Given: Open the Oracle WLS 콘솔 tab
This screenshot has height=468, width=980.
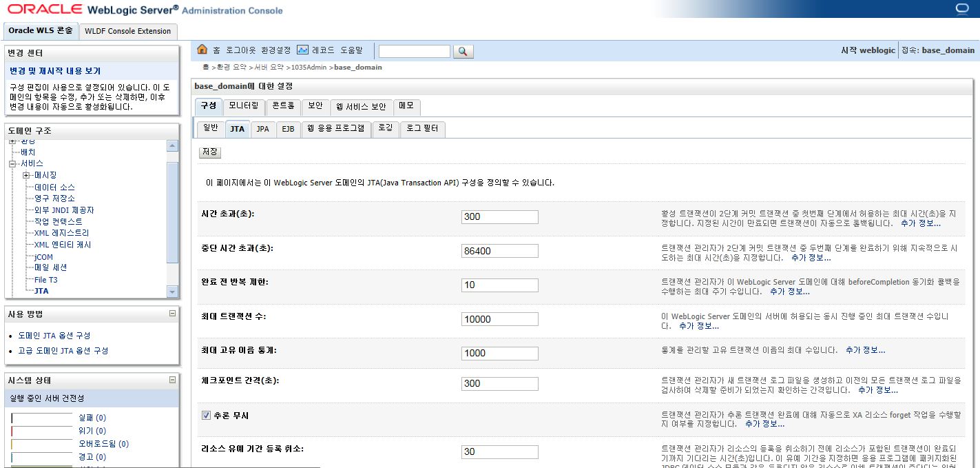Looking at the screenshot, I should (41, 31).
